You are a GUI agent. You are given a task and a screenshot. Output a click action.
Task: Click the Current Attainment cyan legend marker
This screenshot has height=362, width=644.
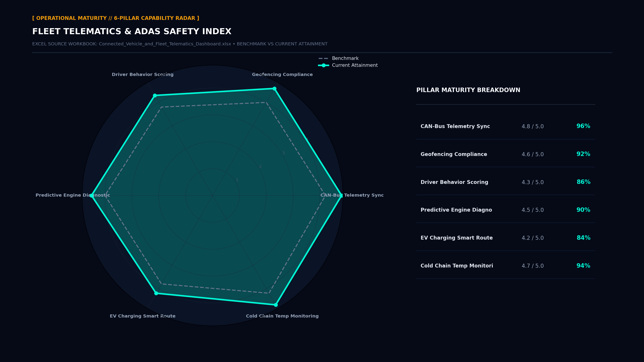tap(324, 65)
